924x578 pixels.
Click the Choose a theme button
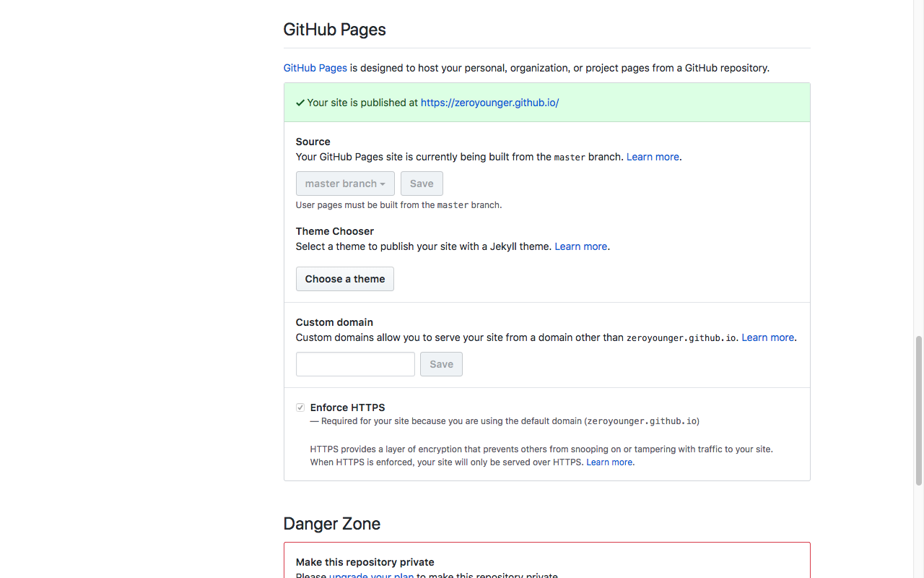pyautogui.click(x=345, y=279)
